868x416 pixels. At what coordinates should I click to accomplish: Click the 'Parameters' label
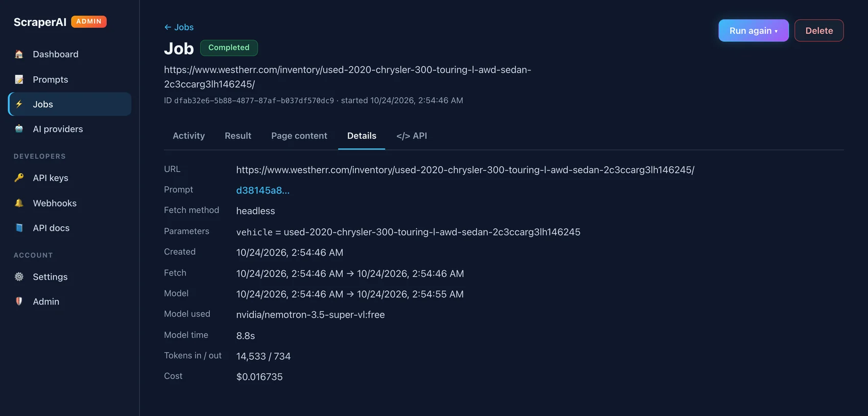tap(186, 231)
